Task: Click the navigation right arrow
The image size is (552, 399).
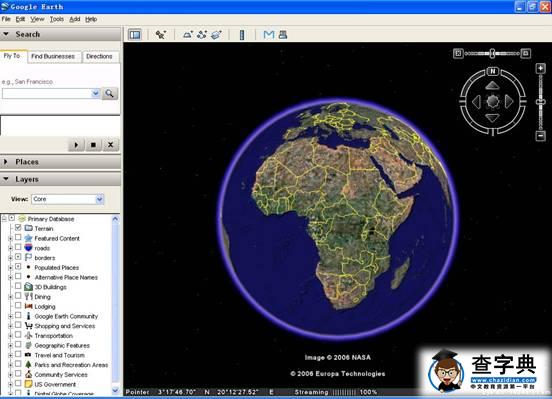Action: pyautogui.click(x=509, y=102)
